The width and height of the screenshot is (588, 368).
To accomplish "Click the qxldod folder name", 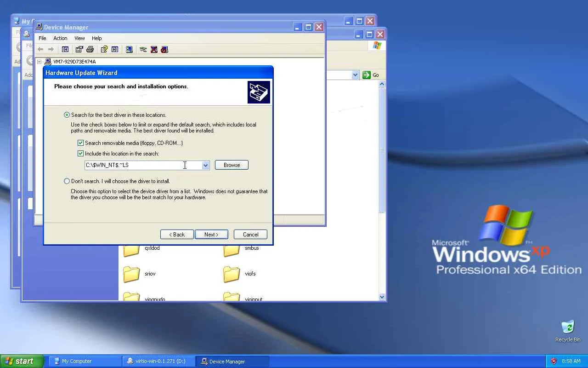I will [152, 248].
